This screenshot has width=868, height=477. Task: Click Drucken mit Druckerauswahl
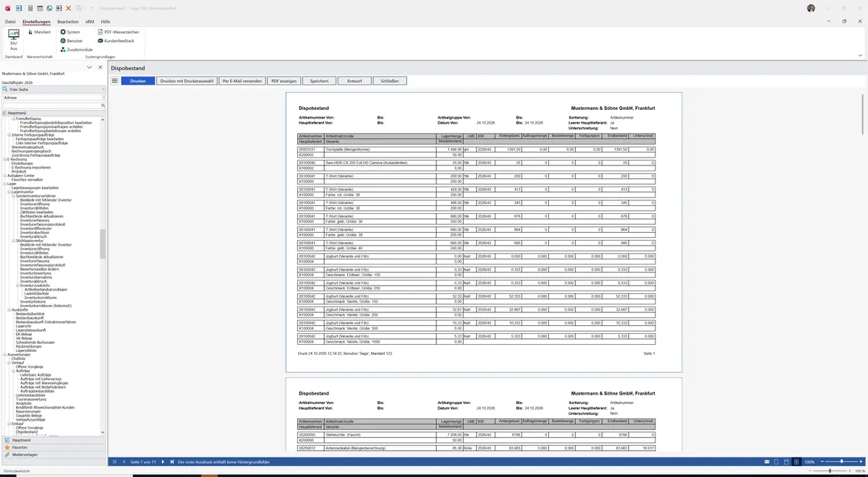click(187, 81)
